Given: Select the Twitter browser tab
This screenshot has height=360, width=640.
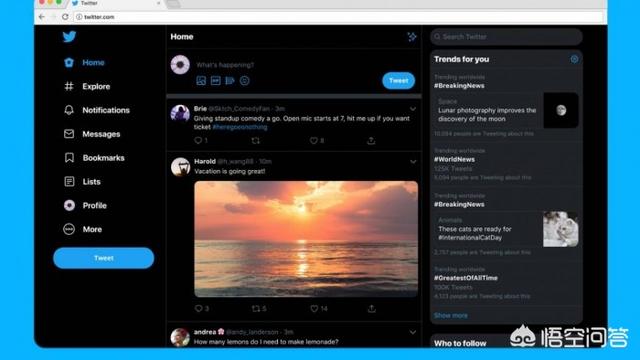Looking at the screenshot, I should click(x=116, y=3).
